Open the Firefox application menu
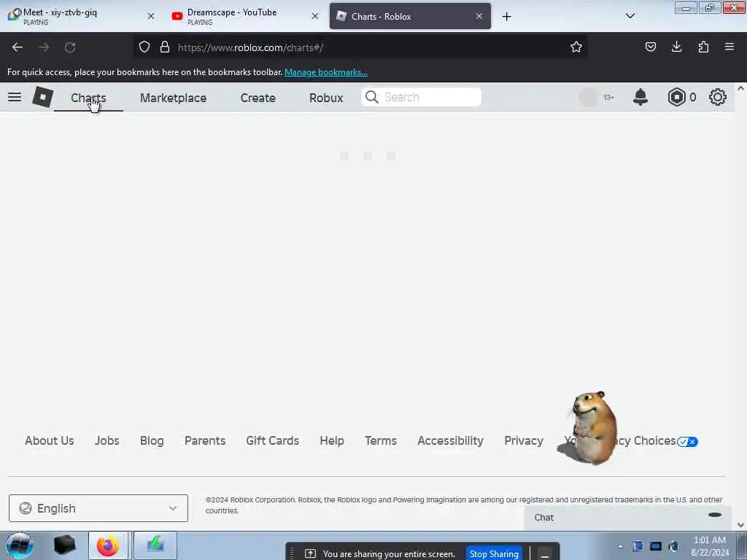747x560 pixels. [729, 47]
